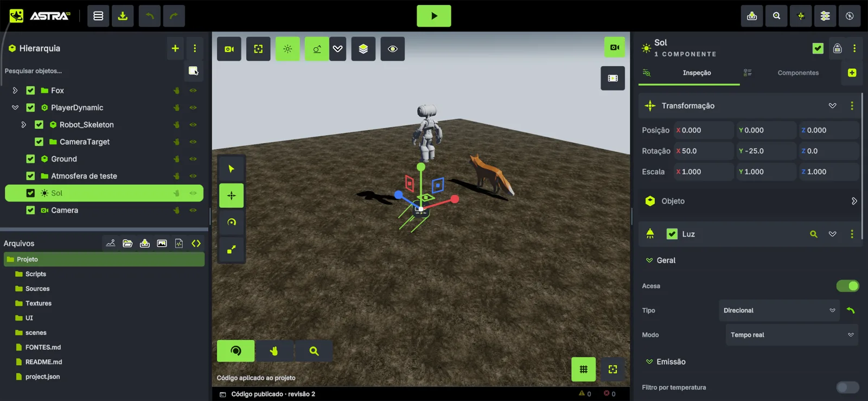The height and width of the screenshot is (401, 868).
Task: Uncheck the Ground object checkbox
Action: click(30, 159)
